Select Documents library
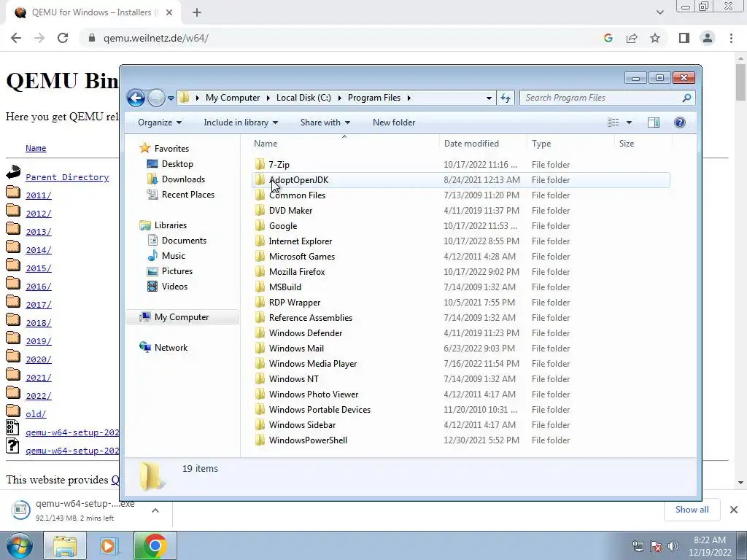The image size is (747, 560). (x=184, y=241)
